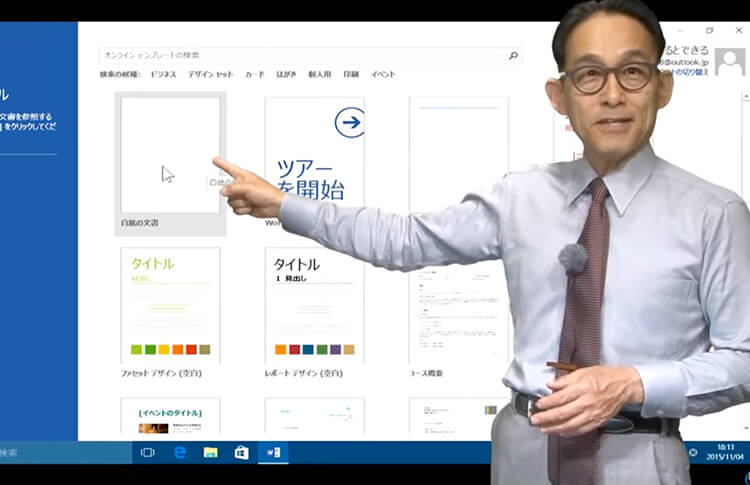Open the コース概要 template

pyautogui.click(x=458, y=312)
